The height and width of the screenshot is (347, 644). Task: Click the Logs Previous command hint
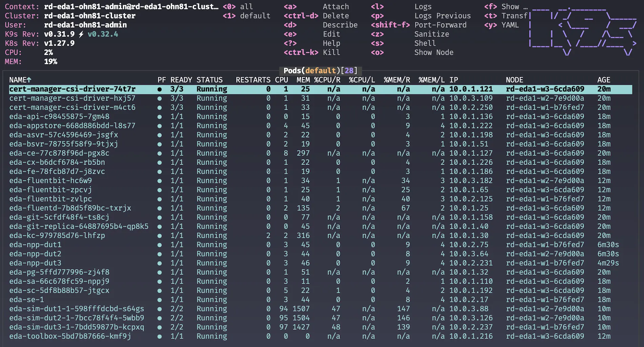[442, 16]
